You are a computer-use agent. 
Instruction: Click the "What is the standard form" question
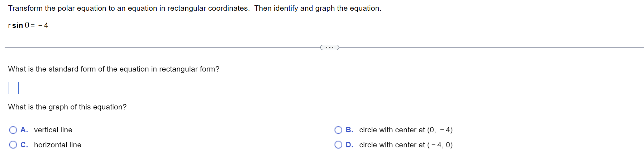[x=114, y=69]
